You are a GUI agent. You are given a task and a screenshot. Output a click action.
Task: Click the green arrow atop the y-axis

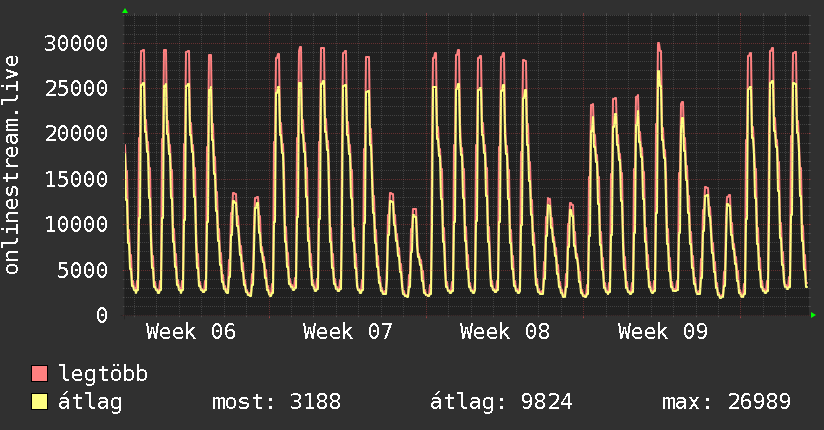125,11
